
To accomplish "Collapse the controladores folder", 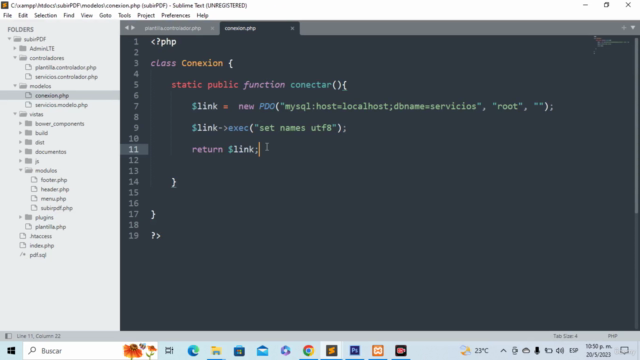I will (x=15, y=58).
